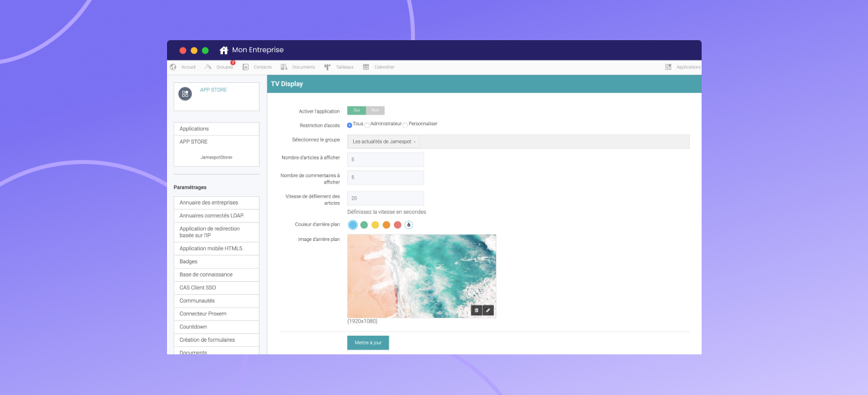The width and height of the screenshot is (868, 395).
Task: Open Annuaires connectés LDAP settings
Action: click(x=216, y=216)
